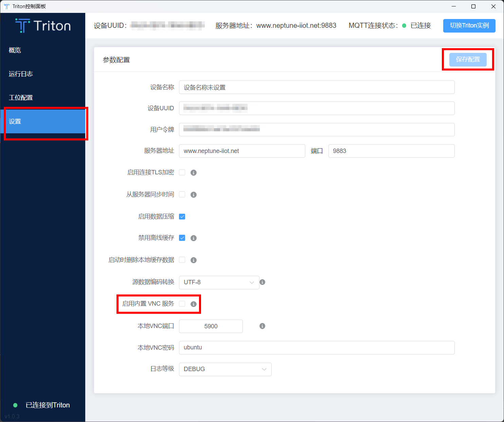This screenshot has height=422, width=504.
Task: Click info icon next to 启用内置 VNC 服务
Action: point(194,304)
